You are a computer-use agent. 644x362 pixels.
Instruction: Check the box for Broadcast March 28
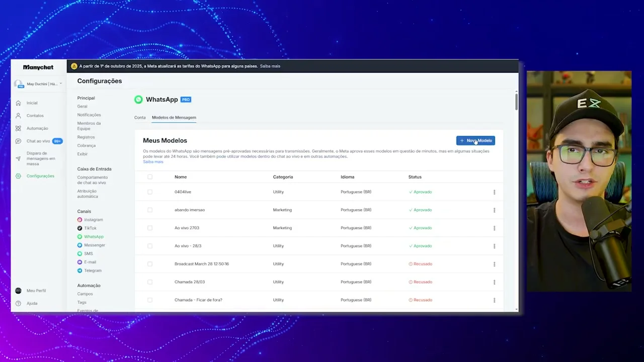[x=150, y=264]
